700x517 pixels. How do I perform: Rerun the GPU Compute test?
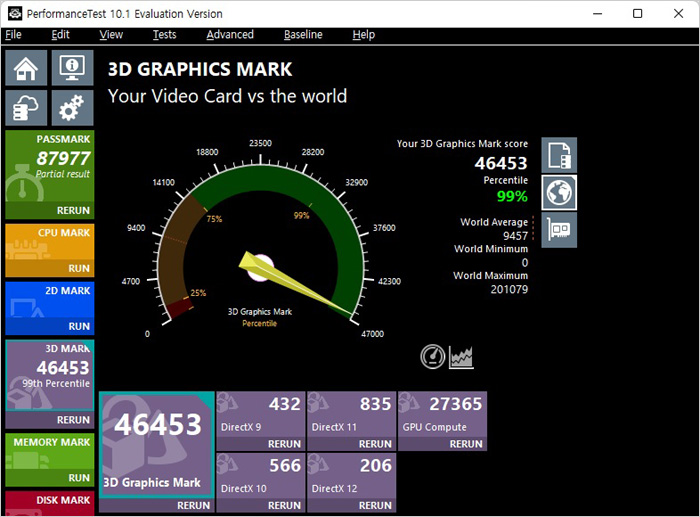[466, 444]
